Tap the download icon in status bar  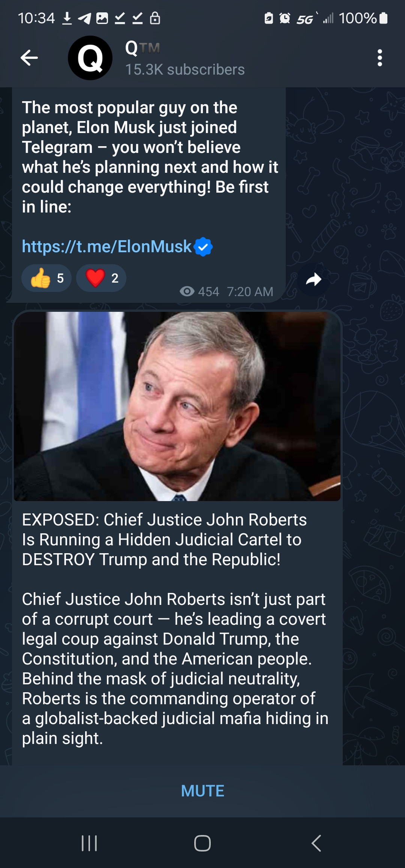(67, 18)
